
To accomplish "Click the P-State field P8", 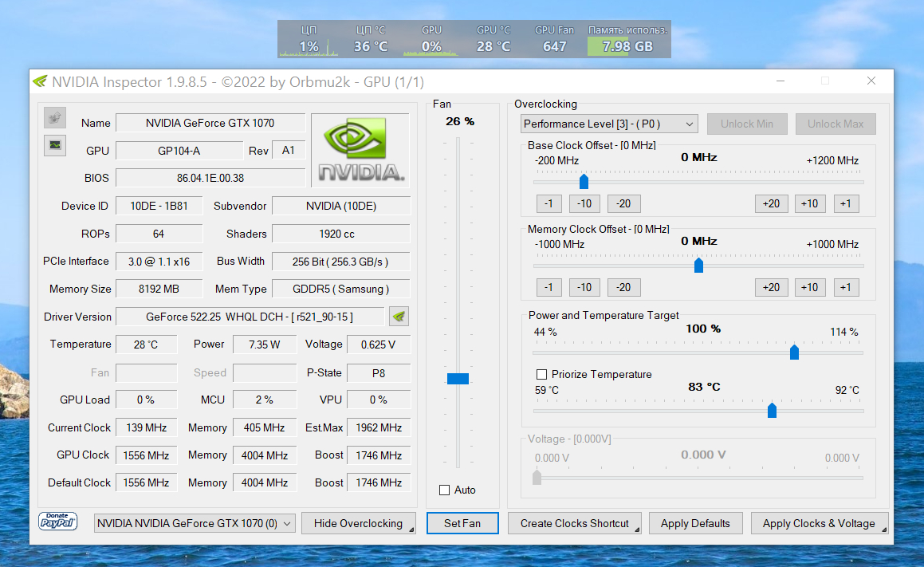I will 379,373.
